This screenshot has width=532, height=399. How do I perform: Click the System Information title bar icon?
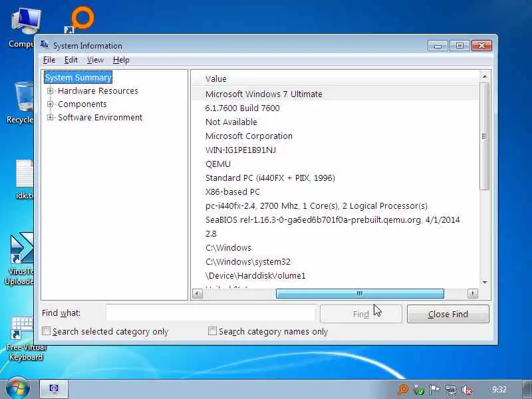[x=45, y=45]
